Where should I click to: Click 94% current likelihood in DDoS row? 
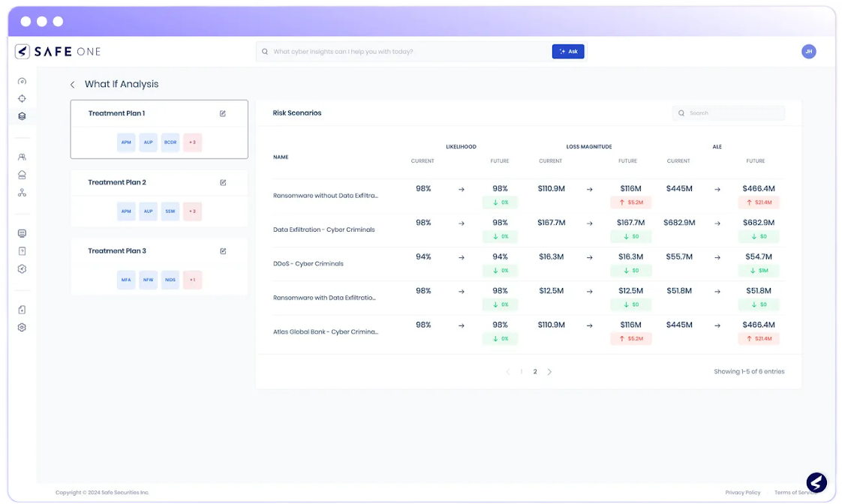pos(423,256)
